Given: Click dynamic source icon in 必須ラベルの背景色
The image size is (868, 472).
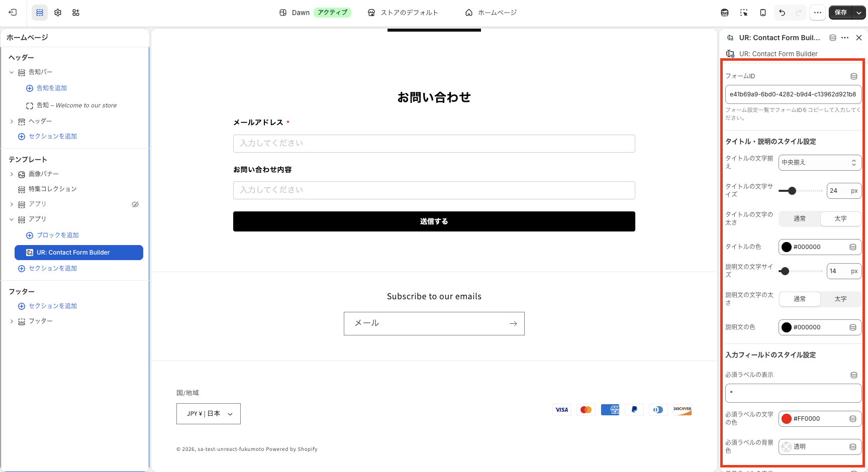Looking at the screenshot, I should [853, 447].
